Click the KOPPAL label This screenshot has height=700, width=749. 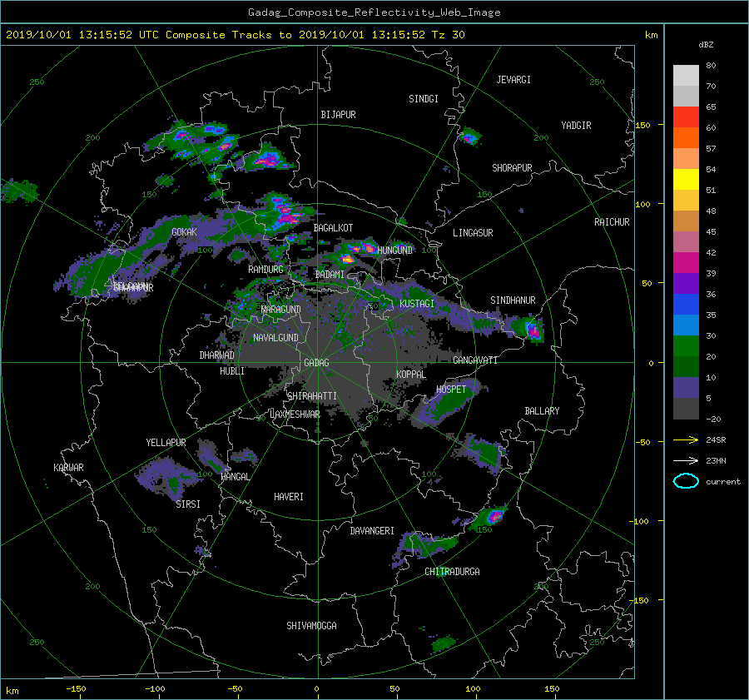click(411, 375)
